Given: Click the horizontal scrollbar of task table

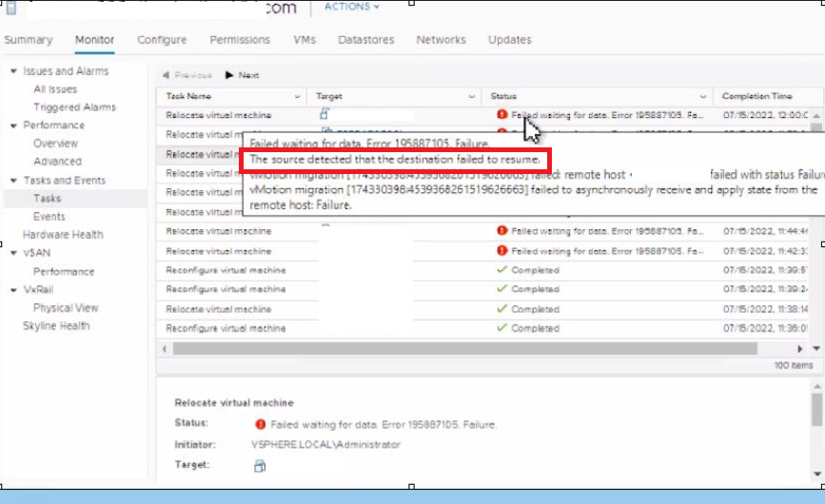Looking at the screenshot, I should [x=465, y=348].
